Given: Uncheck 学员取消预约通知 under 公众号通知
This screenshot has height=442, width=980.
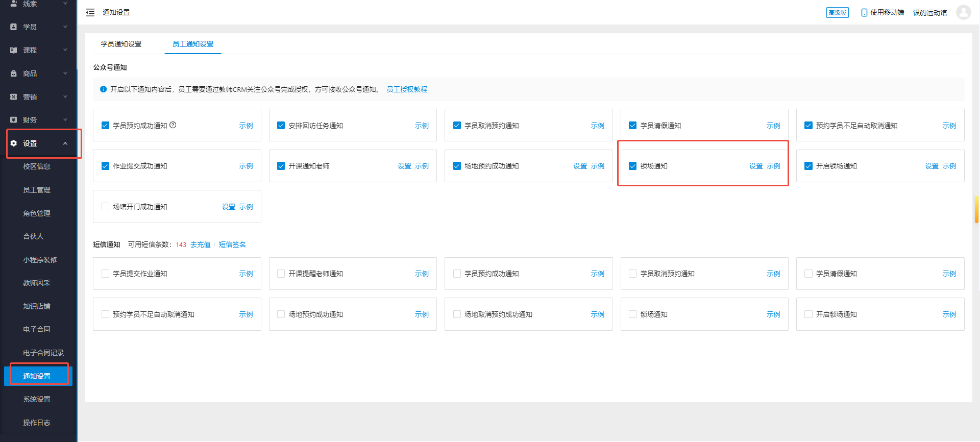Looking at the screenshot, I should coord(457,126).
